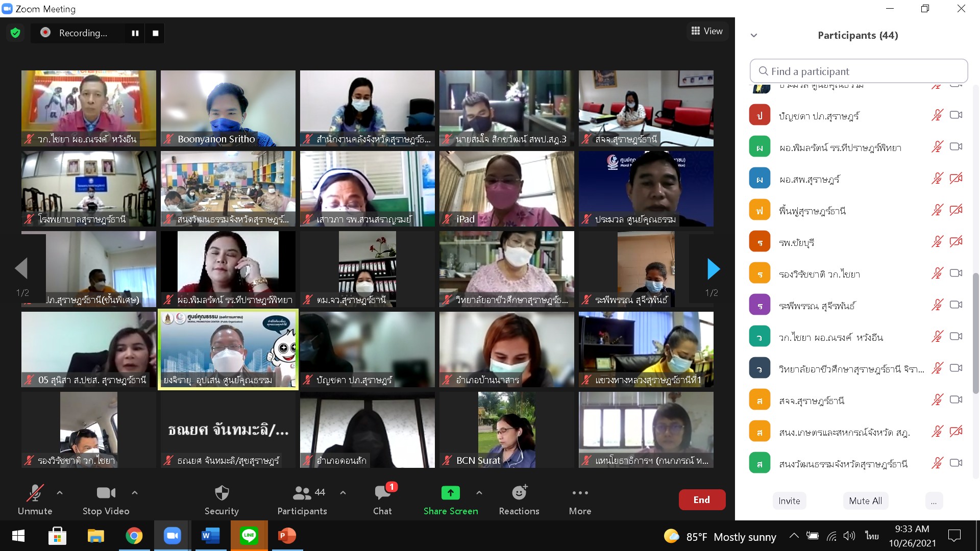Select participant row ผอ.พิมลรัตน์ รร.ทีปราษฎร์พิทยา
Viewport: 980px width, 551px height.
[x=859, y=147]
